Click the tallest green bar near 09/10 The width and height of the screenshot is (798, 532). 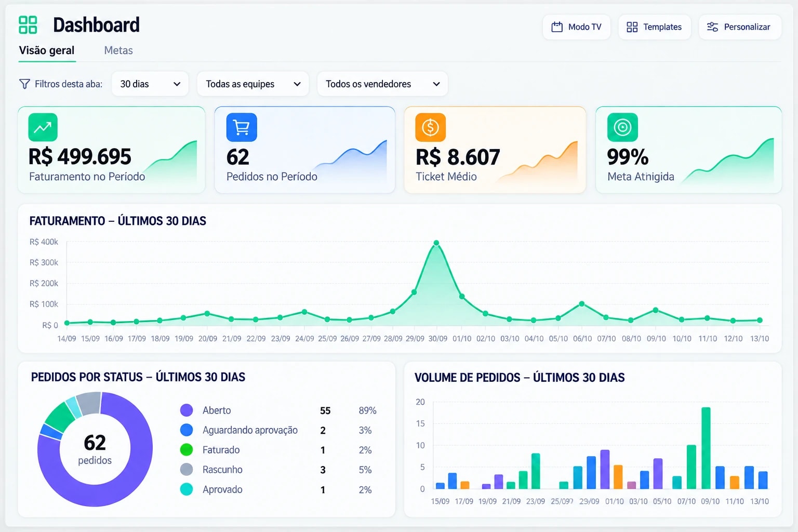point(706,448)
